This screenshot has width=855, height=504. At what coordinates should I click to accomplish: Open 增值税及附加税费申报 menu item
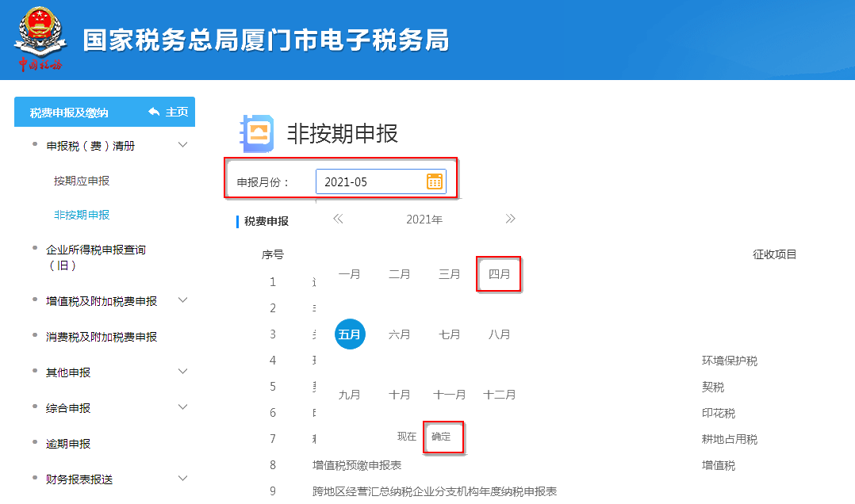[102, 301]
